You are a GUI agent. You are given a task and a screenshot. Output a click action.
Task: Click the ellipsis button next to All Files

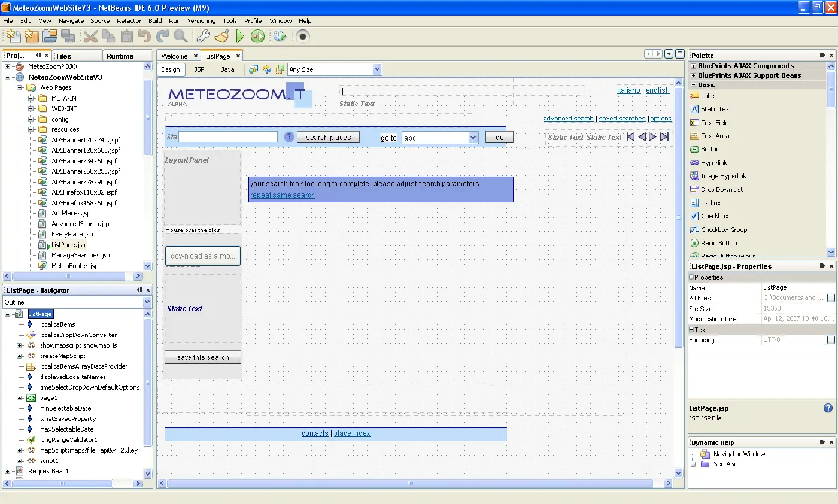[x=831, y=298]
